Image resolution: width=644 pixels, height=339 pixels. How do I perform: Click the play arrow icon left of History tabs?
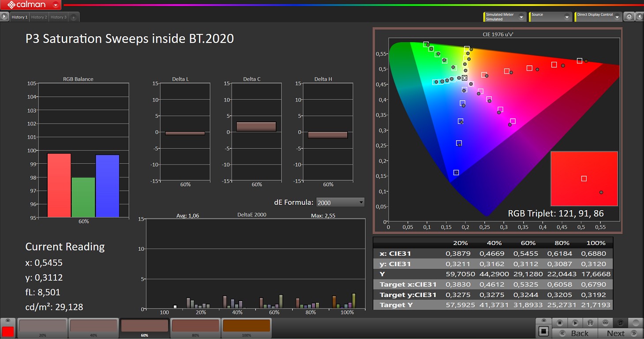[4, 17]
